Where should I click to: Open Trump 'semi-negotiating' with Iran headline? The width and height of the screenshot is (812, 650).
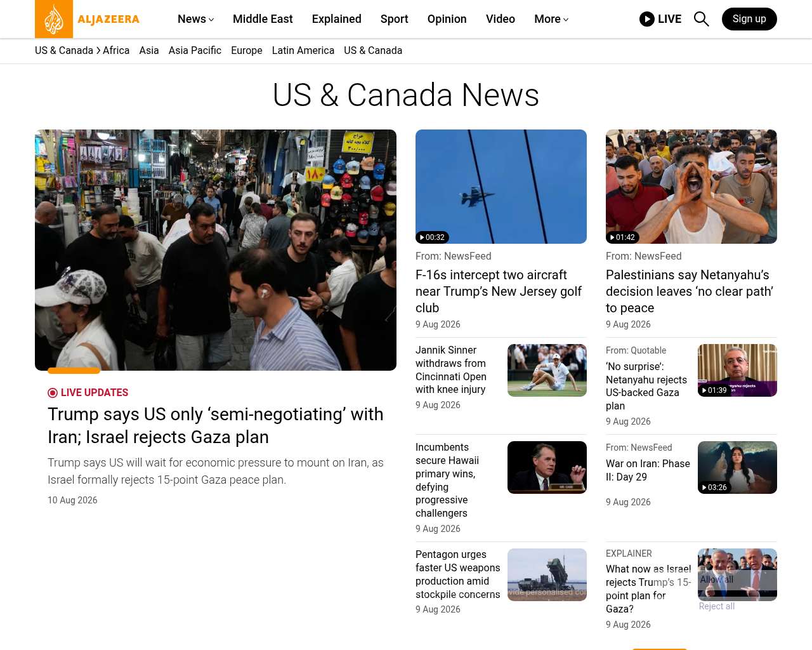click(x=216, y=425)
